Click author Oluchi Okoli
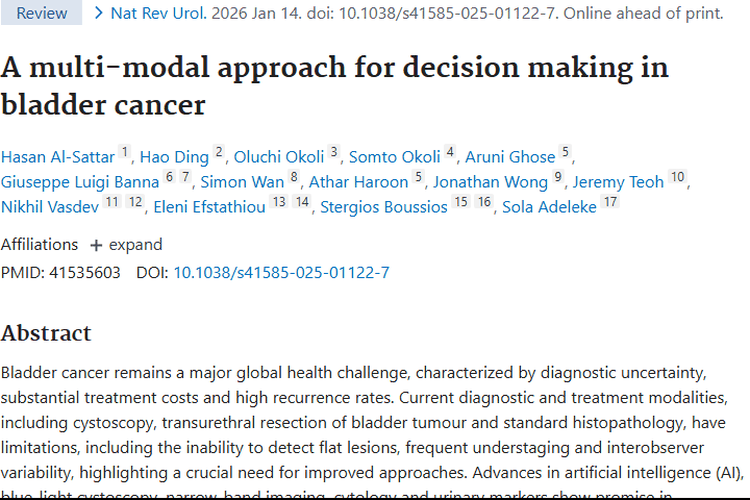Image resolution: width=750 pixels, height=500 pixels. coord(279,156)
